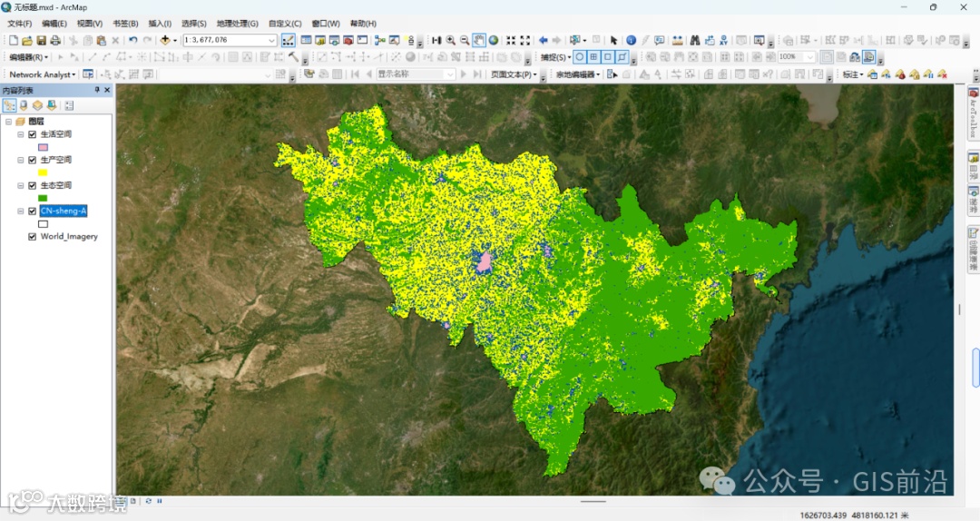The height and width of the screenshot is (521, 980).
Task: Click the Print icon in the standard toolbar
Action: tap(55, 40)
